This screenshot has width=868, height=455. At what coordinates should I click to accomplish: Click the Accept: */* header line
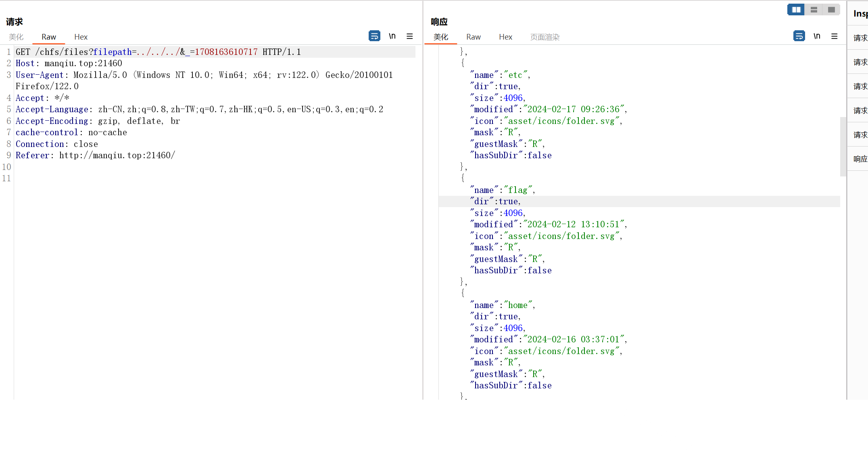point(43,98)
